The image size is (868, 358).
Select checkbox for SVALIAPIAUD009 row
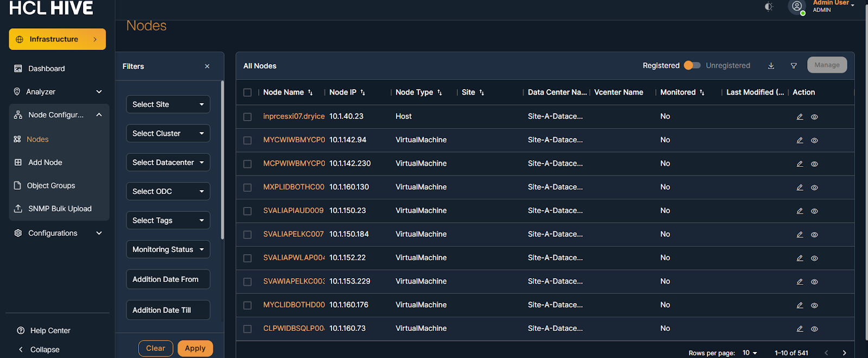(247, 211)
